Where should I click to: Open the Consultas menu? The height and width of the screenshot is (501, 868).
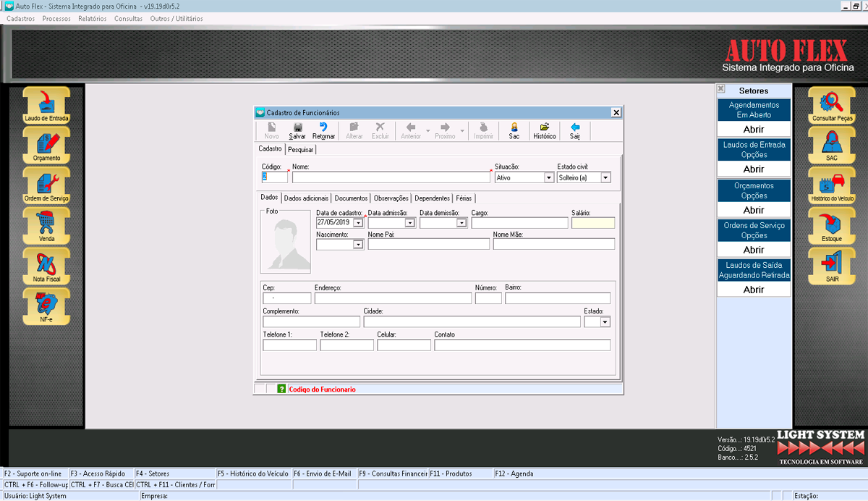click(128, 19)
